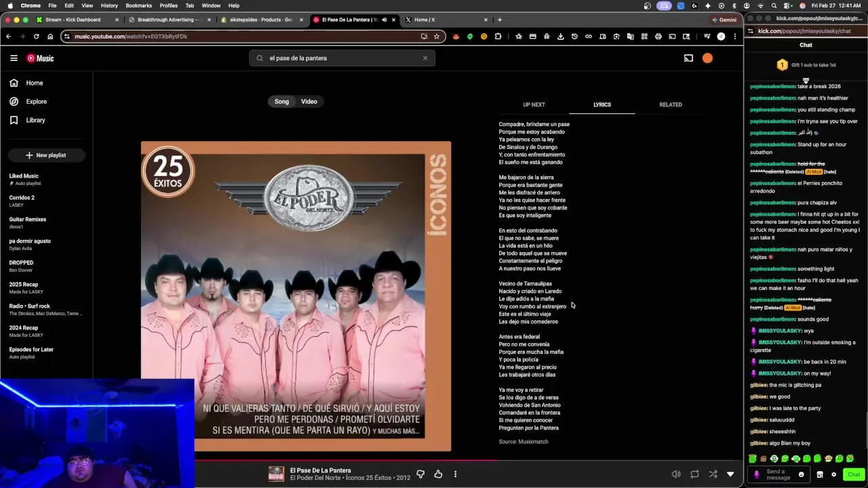Toggle repeat mode in player bar

694,474
